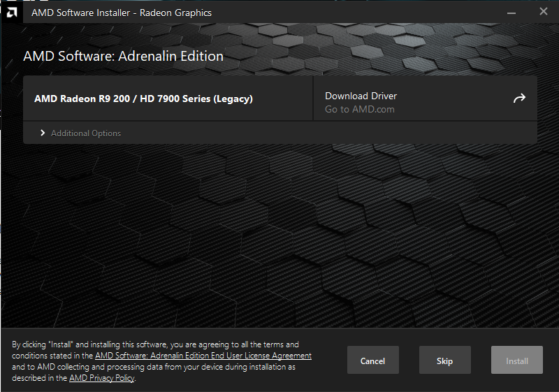Click the Install button
This screenshot has width=559, height=392.
517,360
